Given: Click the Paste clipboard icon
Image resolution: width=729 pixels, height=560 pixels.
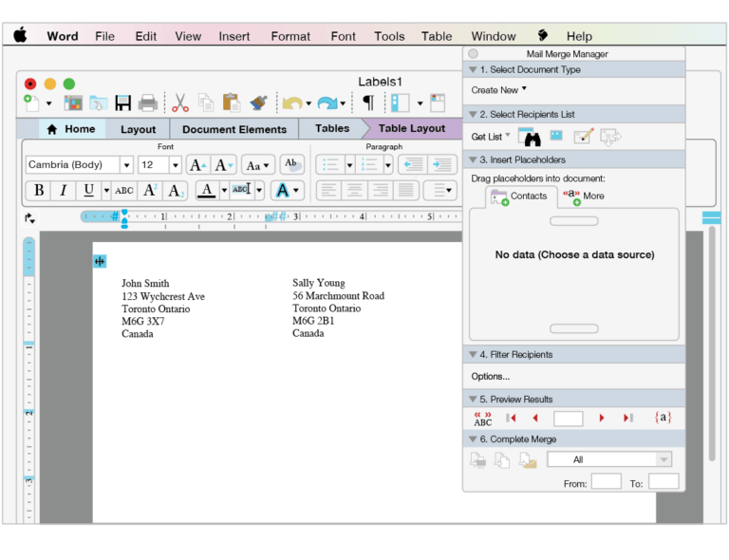Looking at the screenshot, I should 231,103.
